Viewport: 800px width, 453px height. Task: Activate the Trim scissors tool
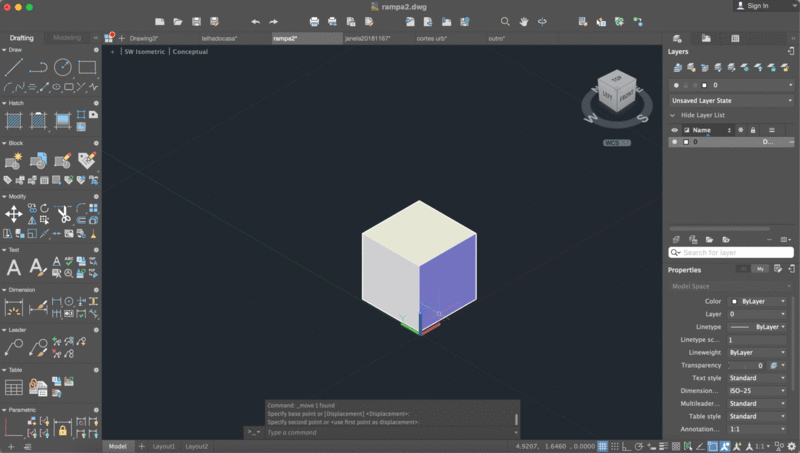[63, 214]
